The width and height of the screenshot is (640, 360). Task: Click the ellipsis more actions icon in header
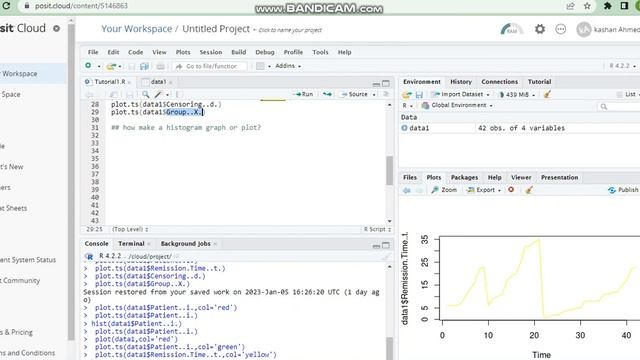coord(561,29)
